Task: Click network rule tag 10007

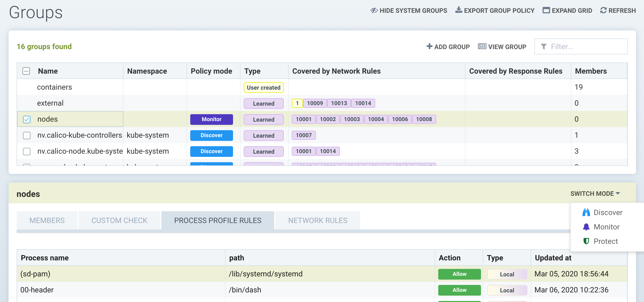Action: [304, 135]
